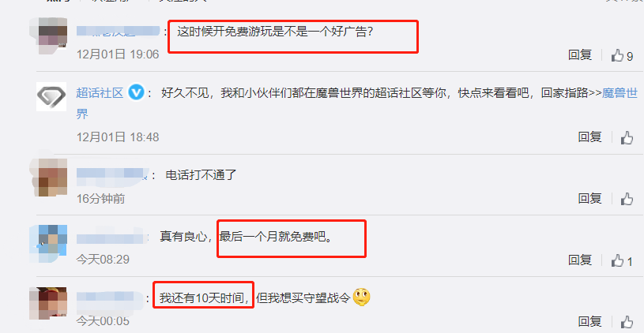This screenshot has height=333, width=644.
Task: Click avatar of the 16分钟前 commenter
Action: pyautogui.click(x=48, y=178)
